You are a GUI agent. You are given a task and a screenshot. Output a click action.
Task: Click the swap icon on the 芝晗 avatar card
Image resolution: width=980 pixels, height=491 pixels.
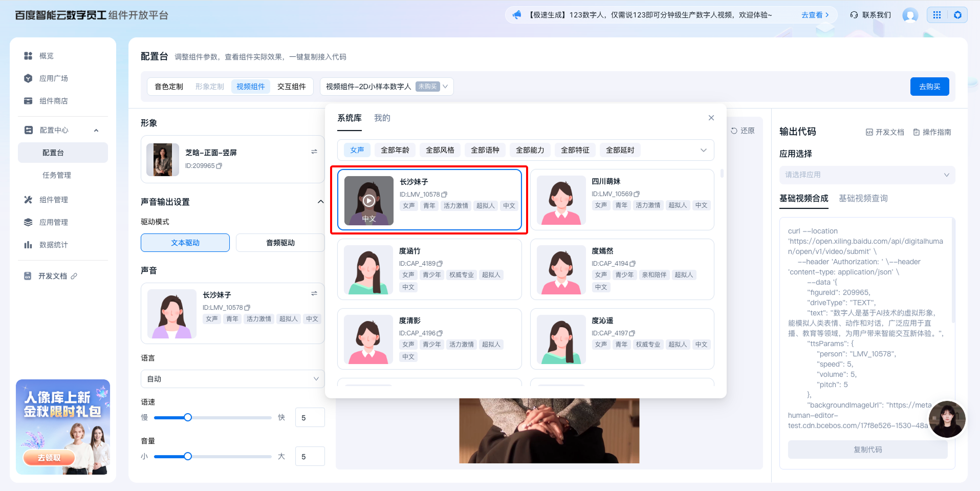(314, 152)
